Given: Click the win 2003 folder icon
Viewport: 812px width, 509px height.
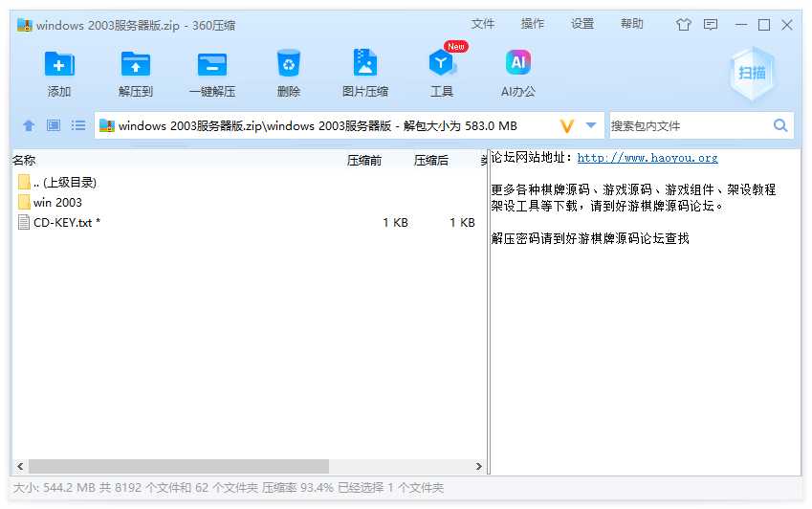Looking at the screenshot, I should coord(24,202).
